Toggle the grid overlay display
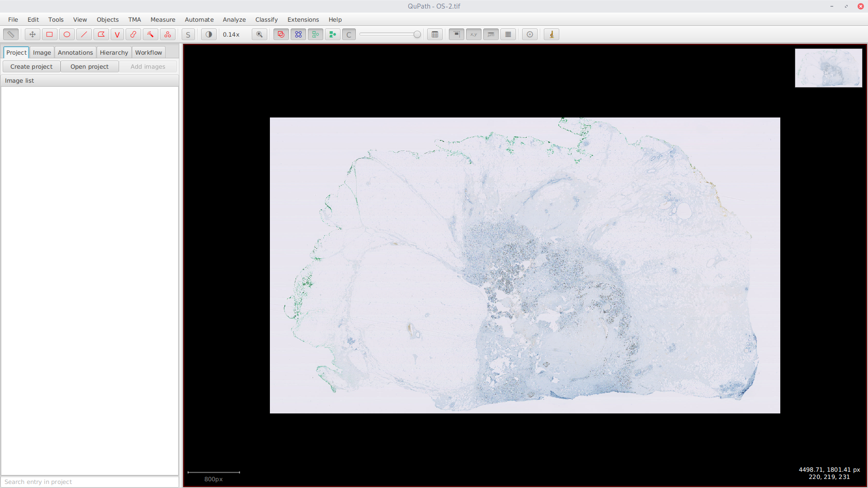 (508, 34)
